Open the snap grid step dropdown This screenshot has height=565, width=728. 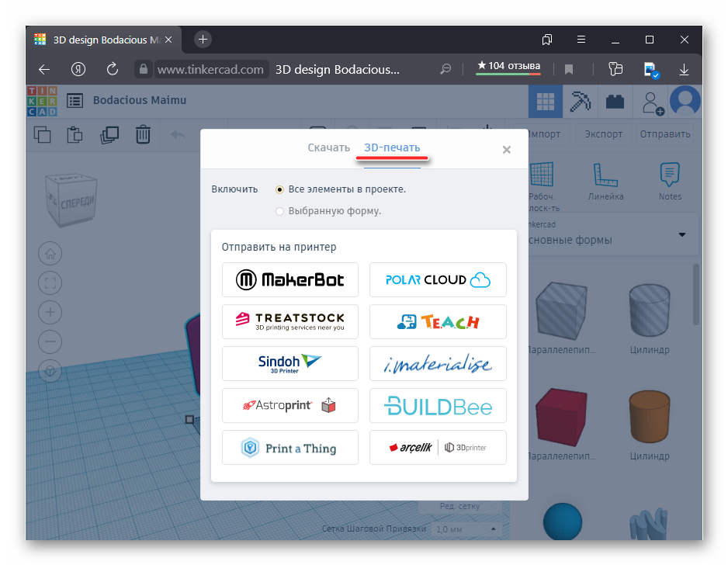[x=466, y=529]
